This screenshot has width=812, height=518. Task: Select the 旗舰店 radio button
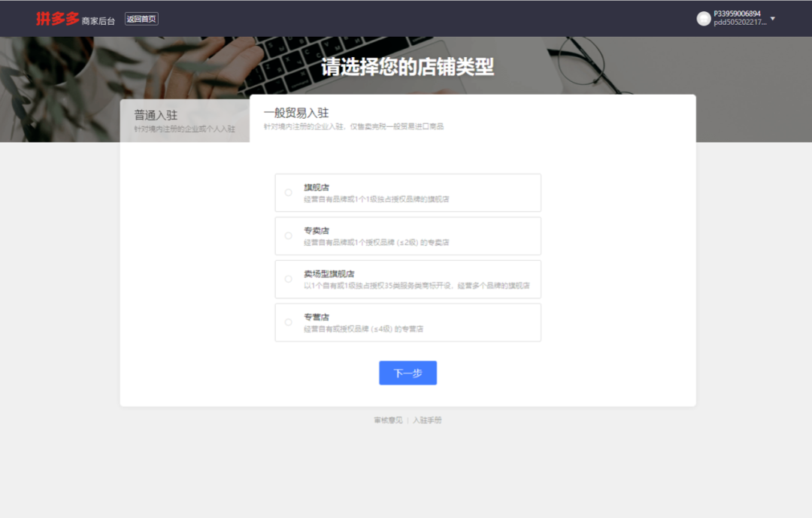tap(287, 192)
